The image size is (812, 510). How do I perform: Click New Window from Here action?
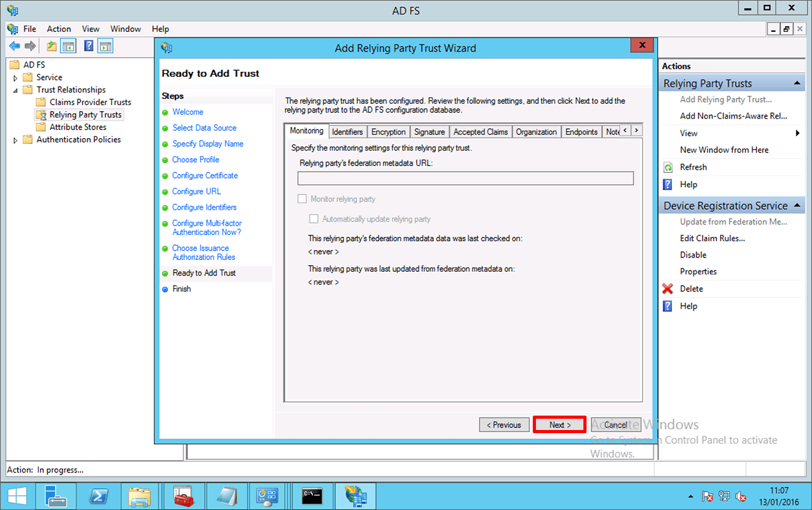tap(725, 150)
